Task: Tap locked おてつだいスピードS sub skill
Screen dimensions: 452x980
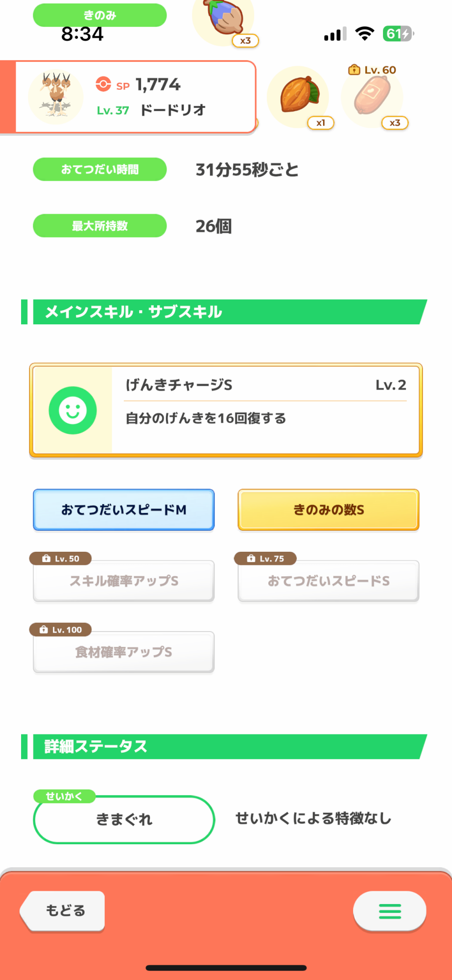Action: click(x=328, y=581)
